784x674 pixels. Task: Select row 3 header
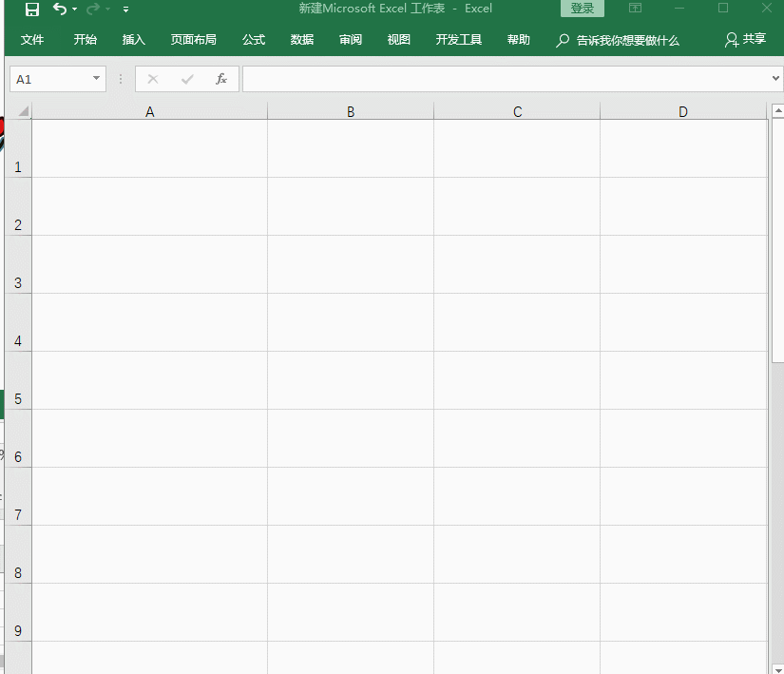18,264
